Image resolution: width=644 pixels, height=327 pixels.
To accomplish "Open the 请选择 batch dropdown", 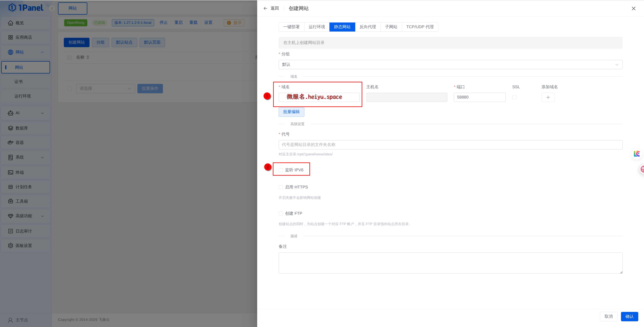I will point(105,89).
